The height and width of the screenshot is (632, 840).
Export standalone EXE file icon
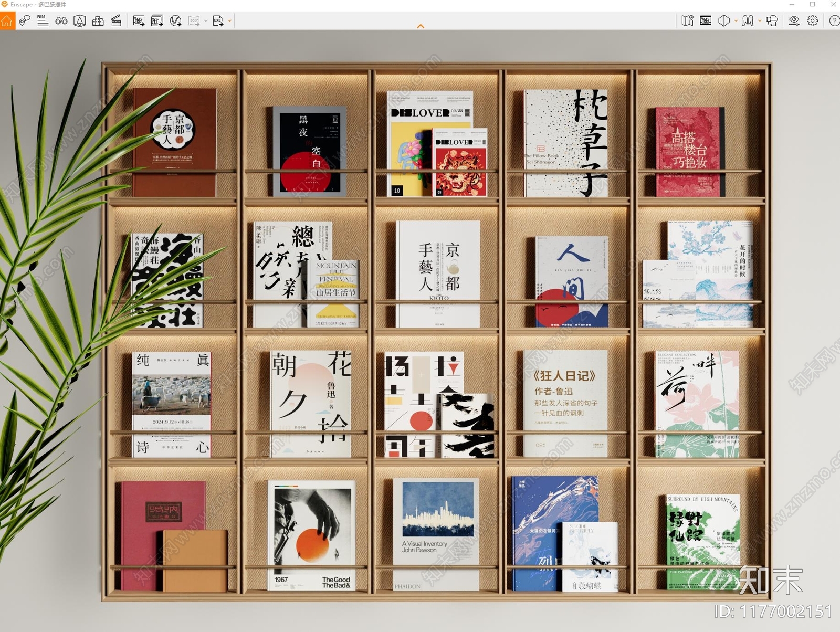(x=218, y=21)
